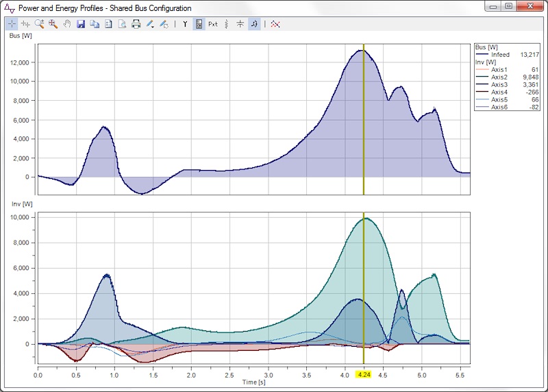Image resolution: width=548 pixels, height=392 pixels.
Task: Click the zoom in magnifier tool
Action: 40,24
